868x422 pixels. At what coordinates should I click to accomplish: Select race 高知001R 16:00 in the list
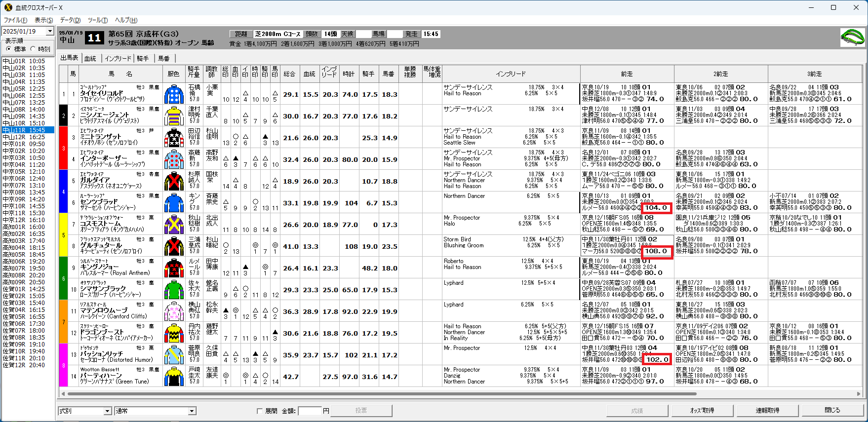point(28,227)
